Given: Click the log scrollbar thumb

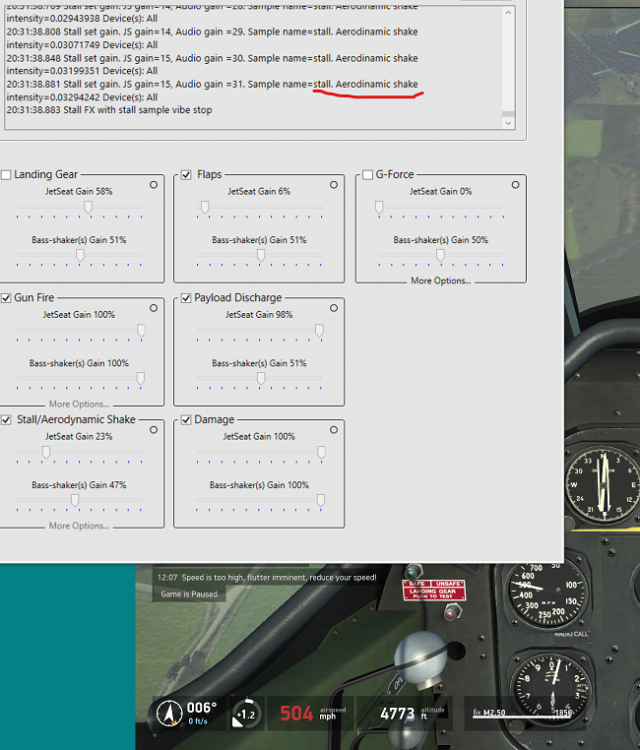Looking at the screenshot, I should point(508,114).
